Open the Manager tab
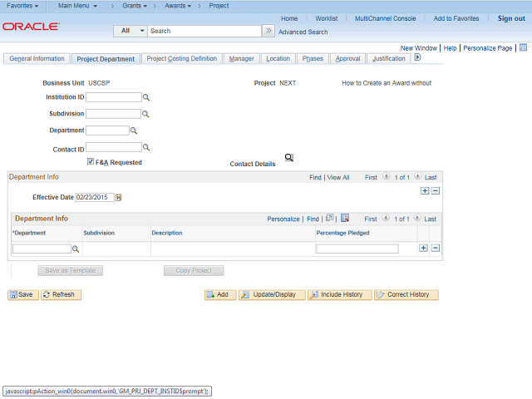Screen dimensions: 532x399 (x=242, y=59)
